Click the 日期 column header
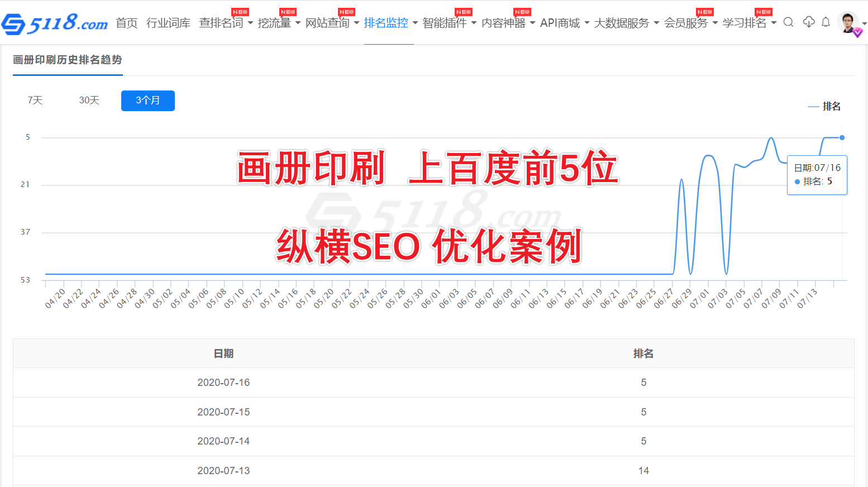Image resolution: width=868 pixels, height=487 pixels. [223, 354]
